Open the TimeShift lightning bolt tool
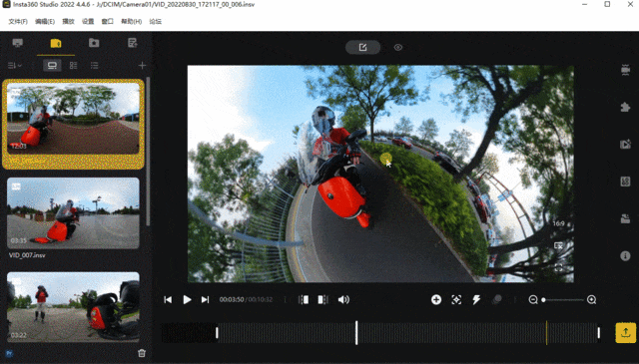Viewport: 639px width, 364px height. [x=476, y=299]
